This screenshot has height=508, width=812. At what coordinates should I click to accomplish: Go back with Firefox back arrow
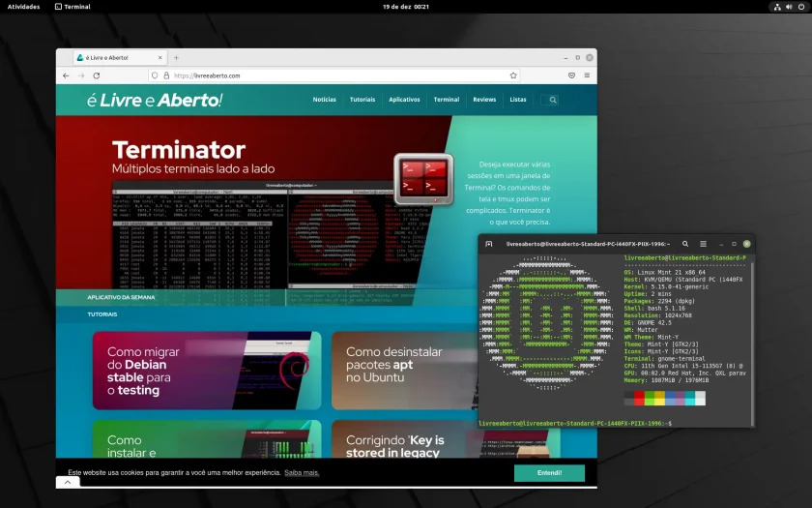pos(66,75)
